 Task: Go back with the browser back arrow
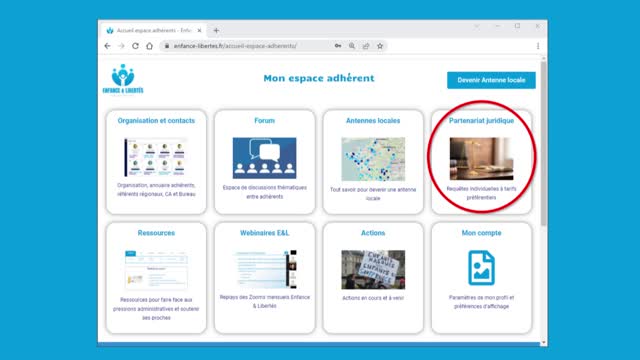click(x=107, y=46)
